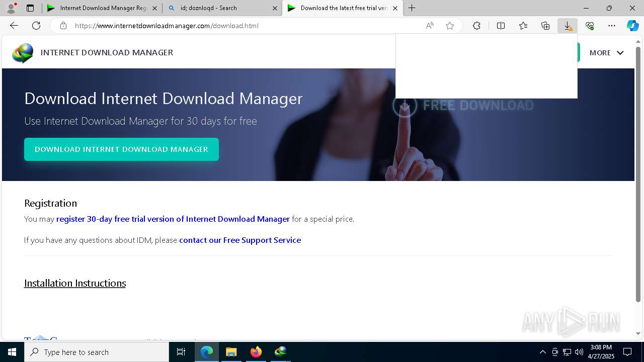
Task: Open the tab actions menu icon
Action: point(30,8)
